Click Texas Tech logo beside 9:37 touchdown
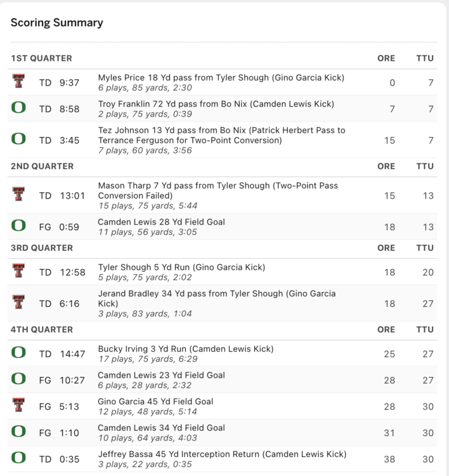The image size is (449, 476). [18, 82]
